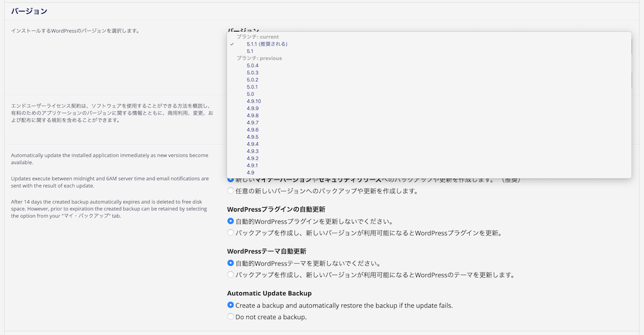
Task: Select Do not create a backup radio
Action: click(230, 317)
